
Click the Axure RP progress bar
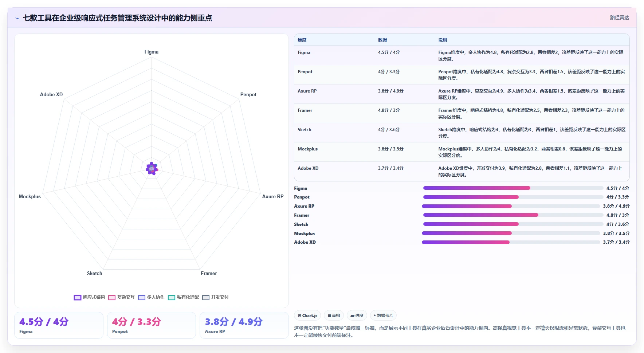pyautogui.click(x=511, y=206)
